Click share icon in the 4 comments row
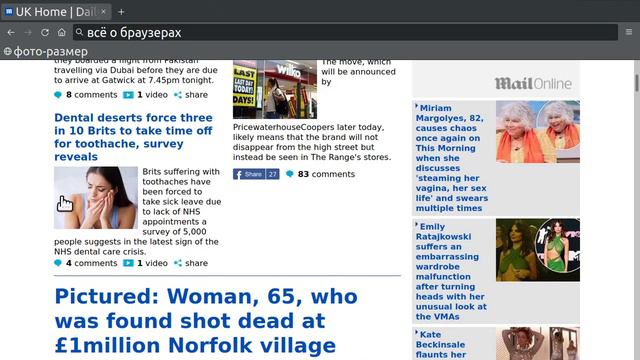The width and height of the screenshot is (640, 360). [178, 263]
